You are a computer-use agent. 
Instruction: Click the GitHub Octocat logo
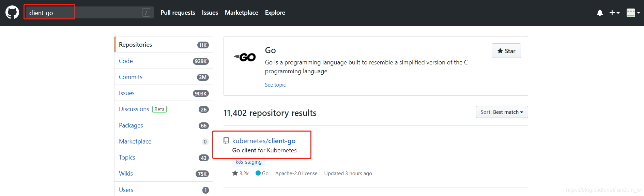pyautogui.click(x=12, y=13)
